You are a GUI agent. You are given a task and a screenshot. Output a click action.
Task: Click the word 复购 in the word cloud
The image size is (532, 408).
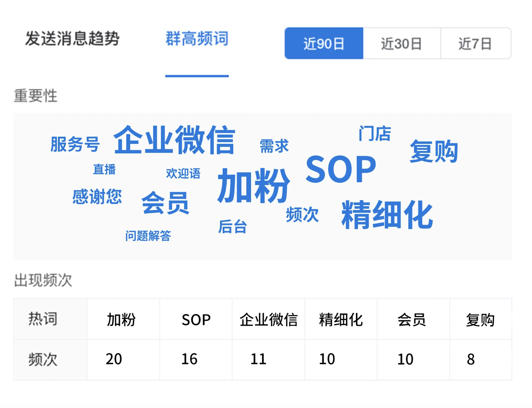[x=434, y=151]
